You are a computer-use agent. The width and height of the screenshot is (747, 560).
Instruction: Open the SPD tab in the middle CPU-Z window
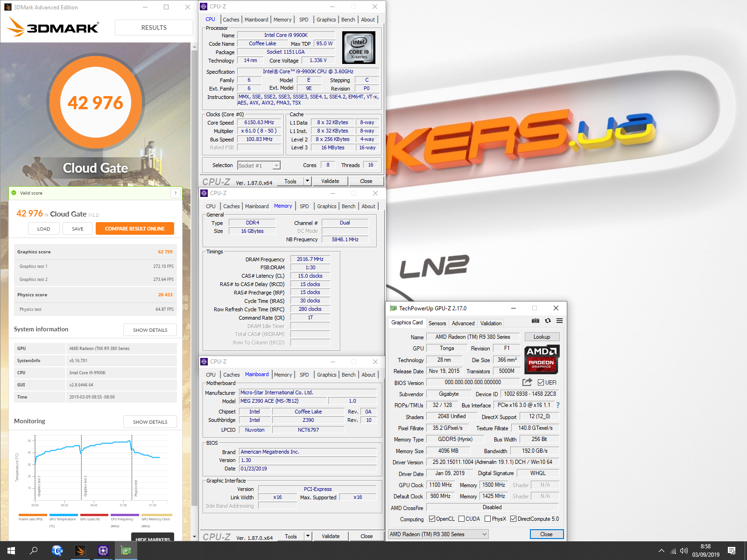[x=304, y=206]
